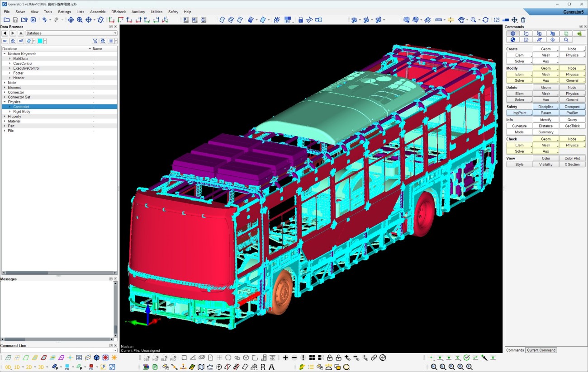
Task: Collapse the Nastran Keywords tree node
Action: (x=5, y=54)
